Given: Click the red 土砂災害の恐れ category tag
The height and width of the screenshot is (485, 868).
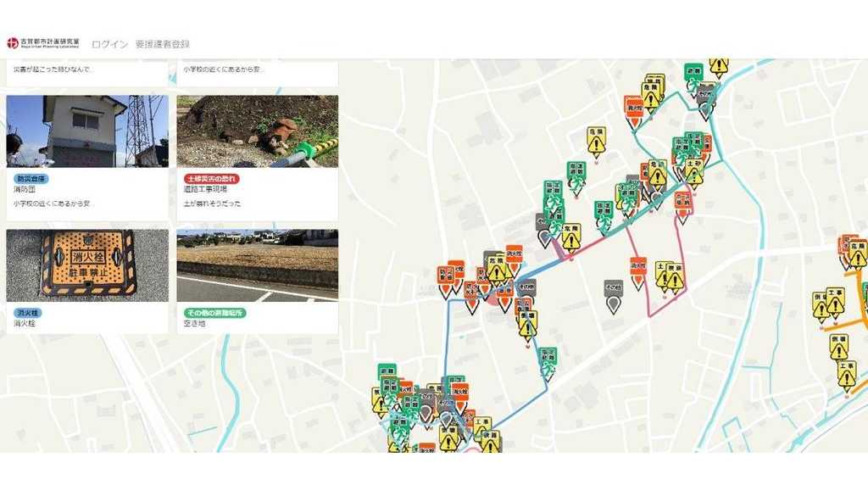Looking at the screenshot, I should pos(212,179).
